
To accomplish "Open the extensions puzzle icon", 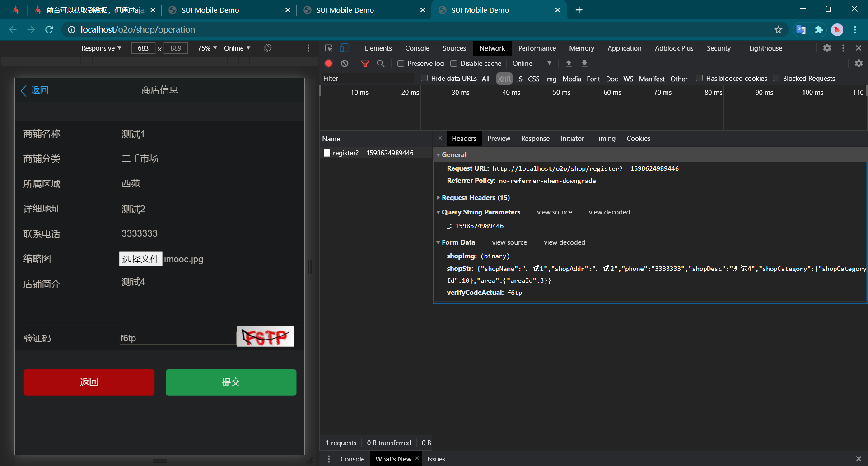I will (819, 30).
